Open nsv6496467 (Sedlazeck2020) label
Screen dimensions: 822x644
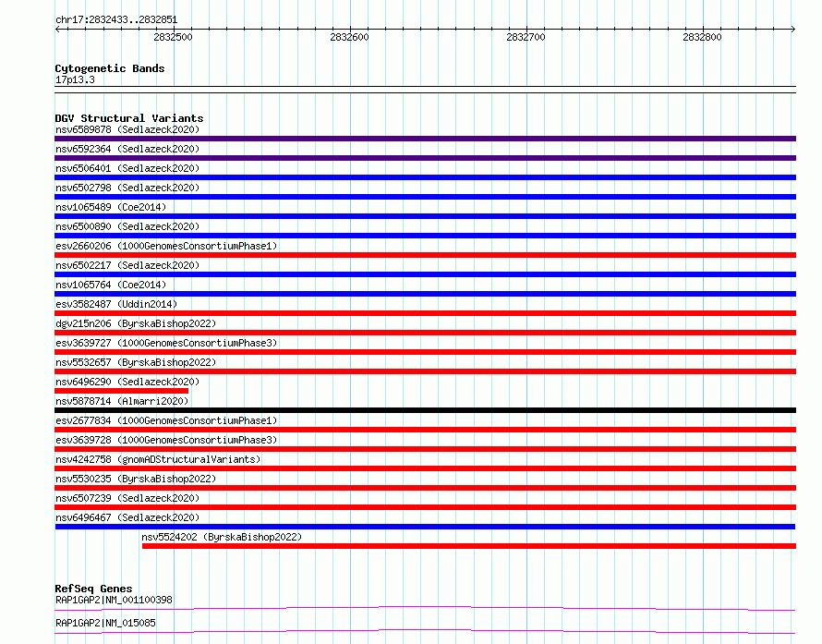coord(127,517)
